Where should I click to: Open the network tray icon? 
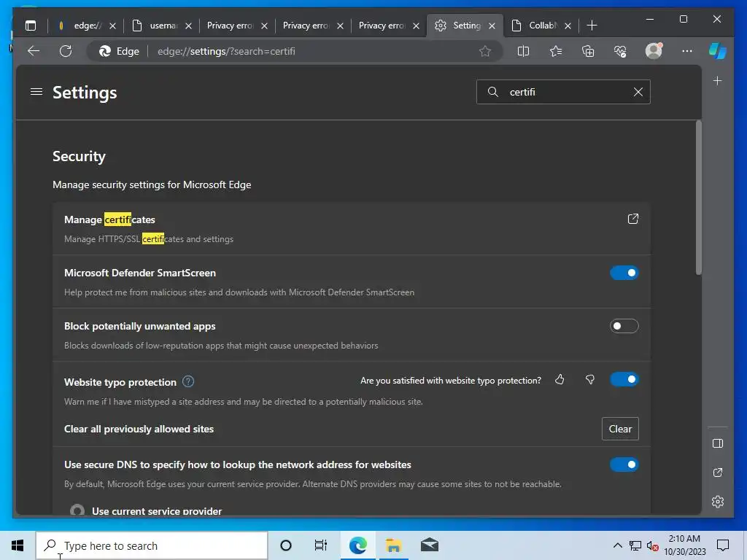point(635,545)
